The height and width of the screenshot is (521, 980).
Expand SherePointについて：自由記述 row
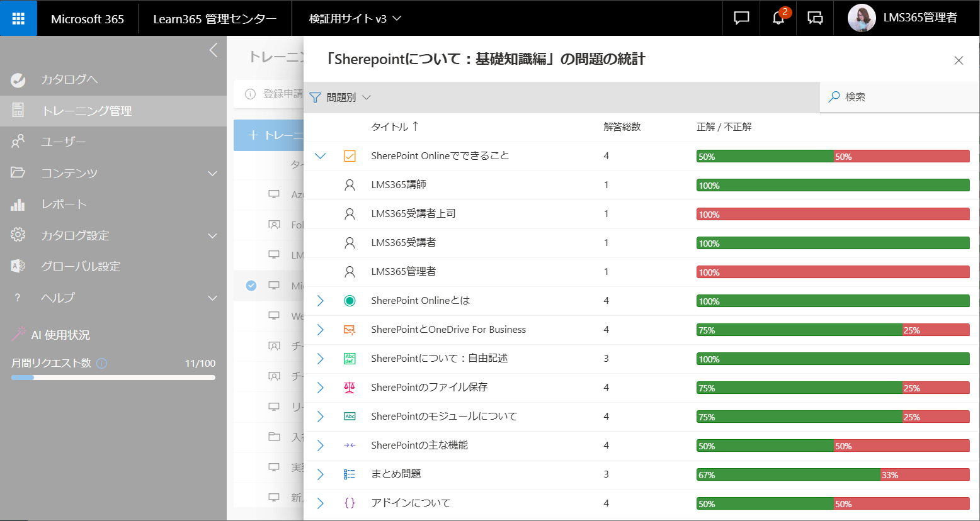pos(321,359)
